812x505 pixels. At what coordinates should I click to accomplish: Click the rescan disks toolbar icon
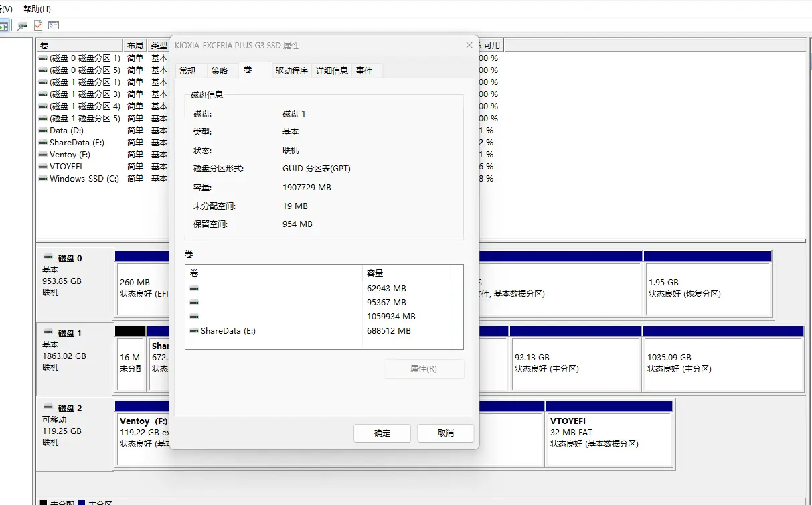pyautogui.click(x=23, y=25)
